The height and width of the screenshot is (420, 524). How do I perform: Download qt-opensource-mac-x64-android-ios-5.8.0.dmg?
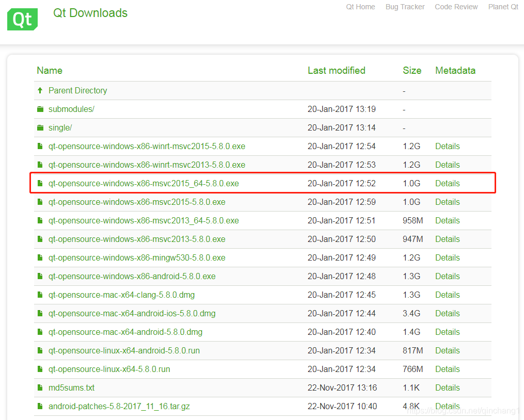[x=132, y=313]
